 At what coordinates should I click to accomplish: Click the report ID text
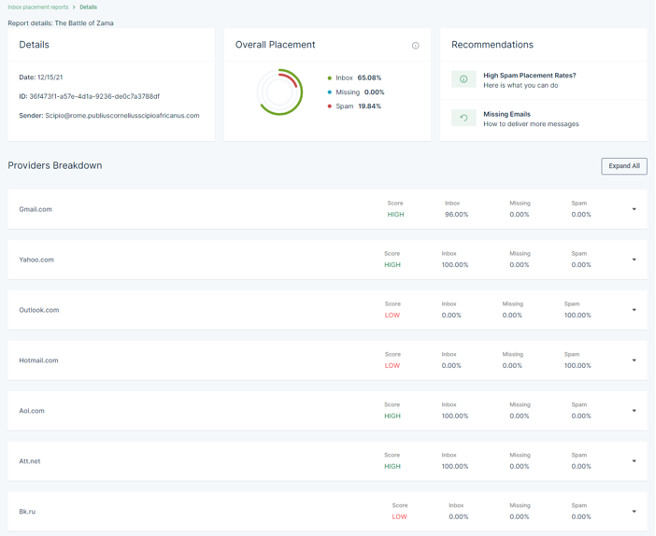[89, 97]
